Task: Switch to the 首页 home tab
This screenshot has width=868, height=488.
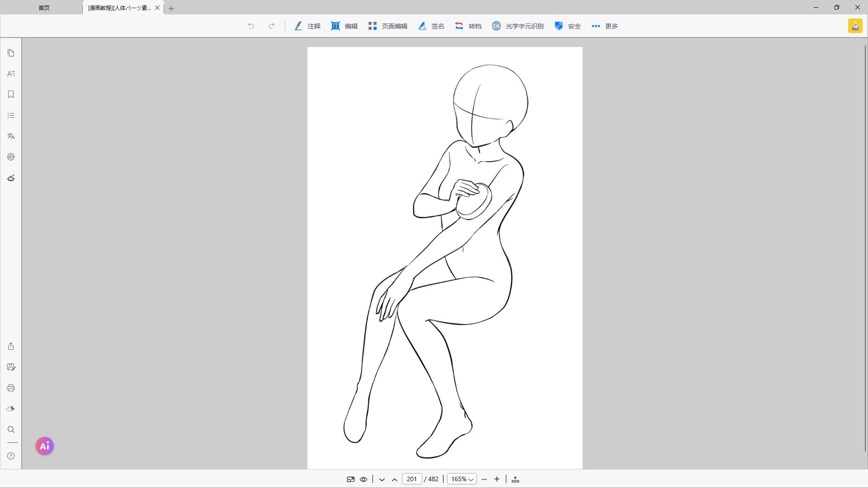Action: 44,8
